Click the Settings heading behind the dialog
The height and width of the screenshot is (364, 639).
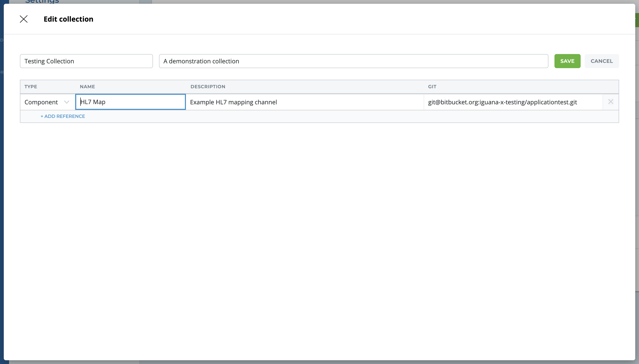pos(42,2)
